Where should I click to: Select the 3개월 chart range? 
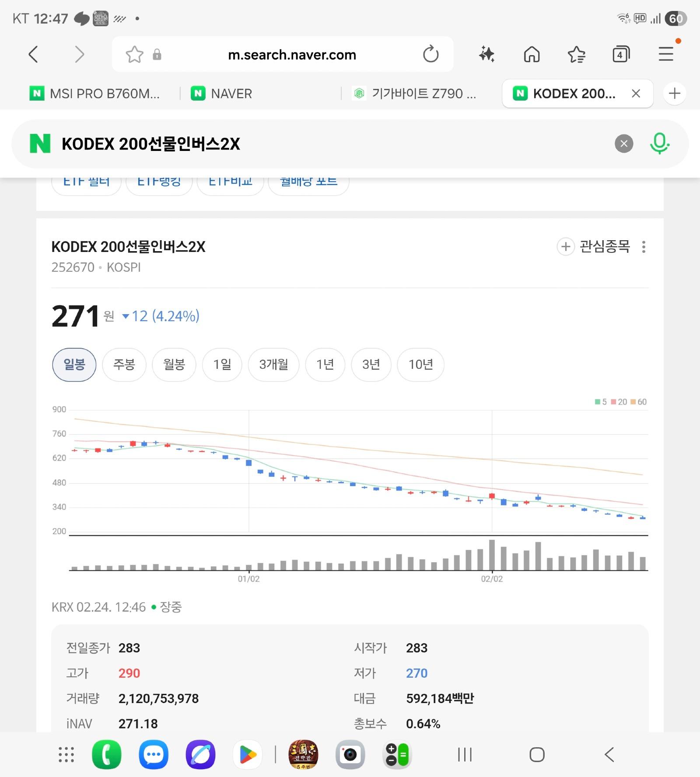click(x=274, y=364)
